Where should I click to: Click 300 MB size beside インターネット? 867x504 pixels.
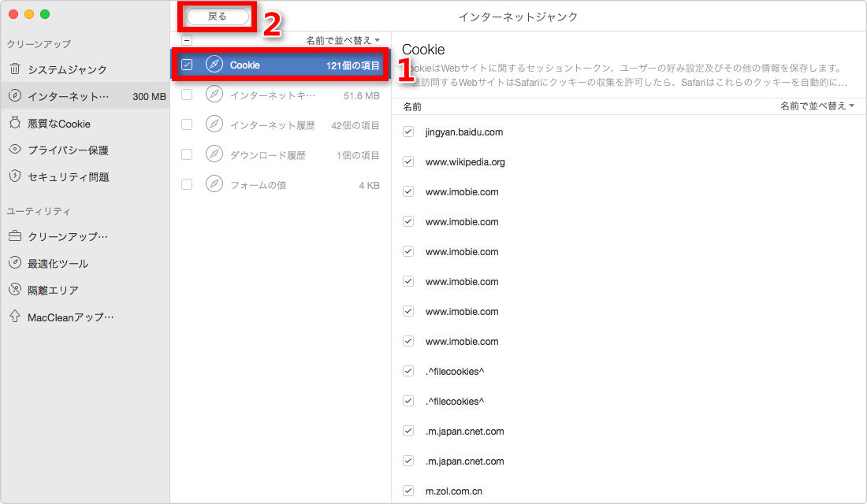(x=149, y=96)
